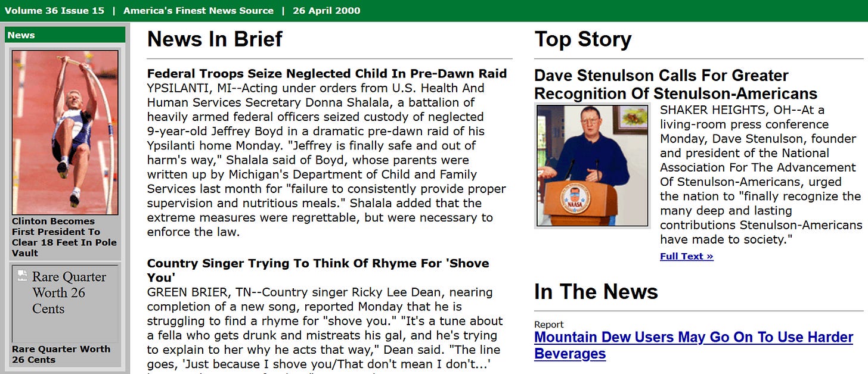Open the Mountain Dew Users article link

point(693,345)
